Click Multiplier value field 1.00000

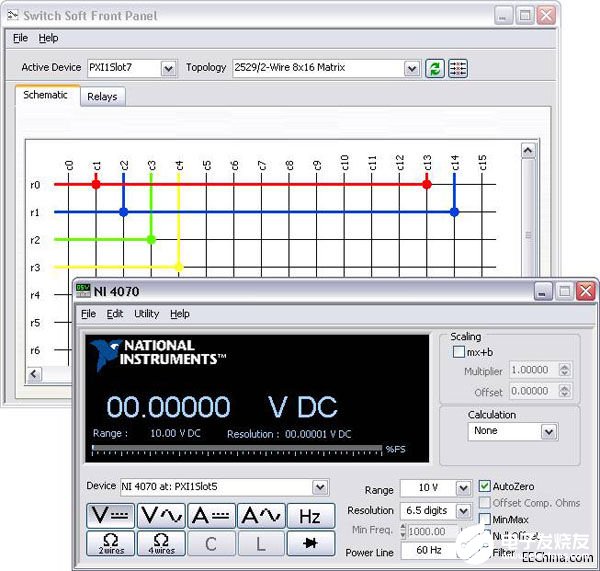pyautogui.click(x=533, y=370)
